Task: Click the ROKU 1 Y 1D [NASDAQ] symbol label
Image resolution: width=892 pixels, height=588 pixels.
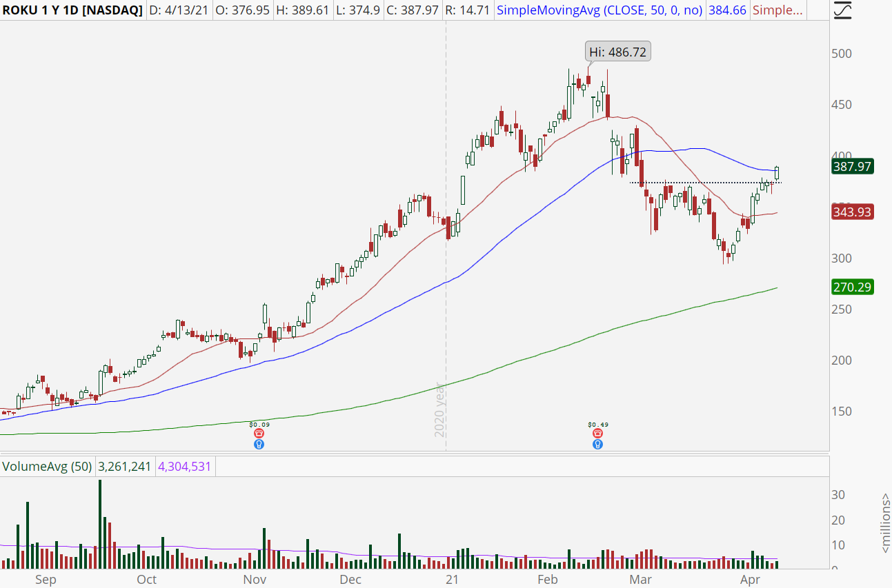Action: click(x=72, y=10)
